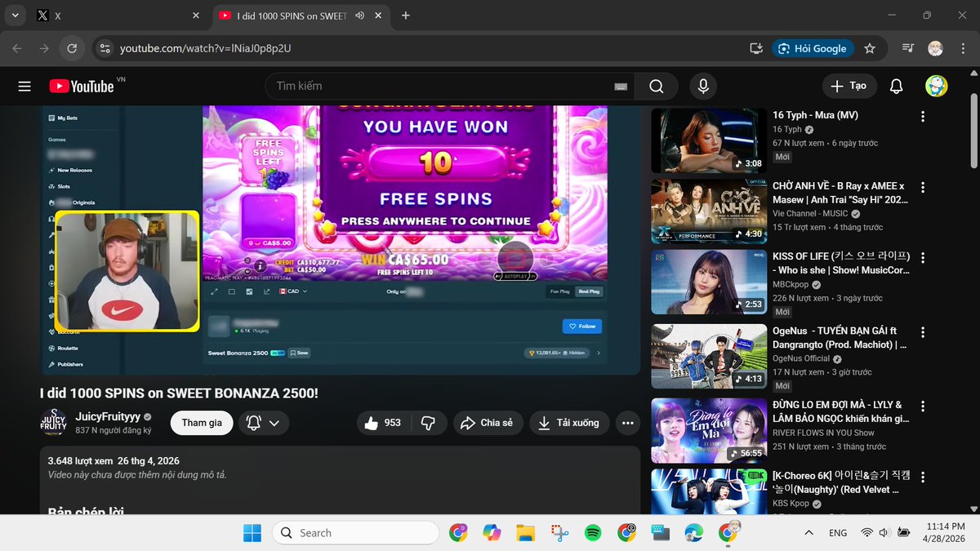Screen dimensions: 980x551
Task: Open media controls icon in Chrome toolbar
Action: (x=907, y=48)
